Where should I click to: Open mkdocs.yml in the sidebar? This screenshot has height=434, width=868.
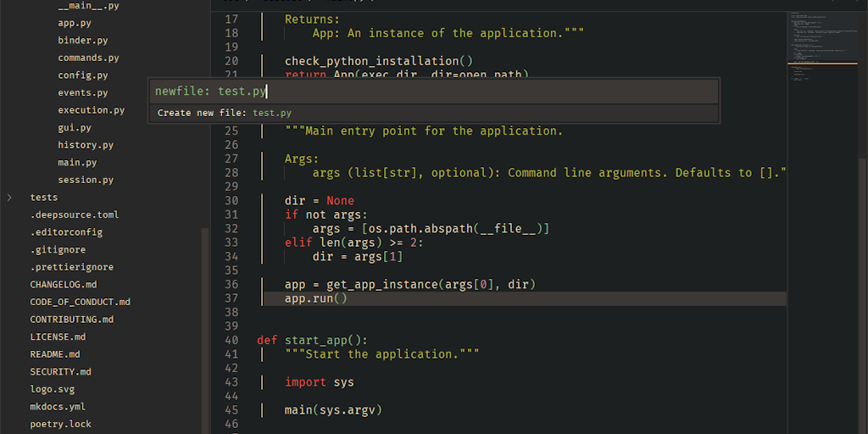[58, 407]
